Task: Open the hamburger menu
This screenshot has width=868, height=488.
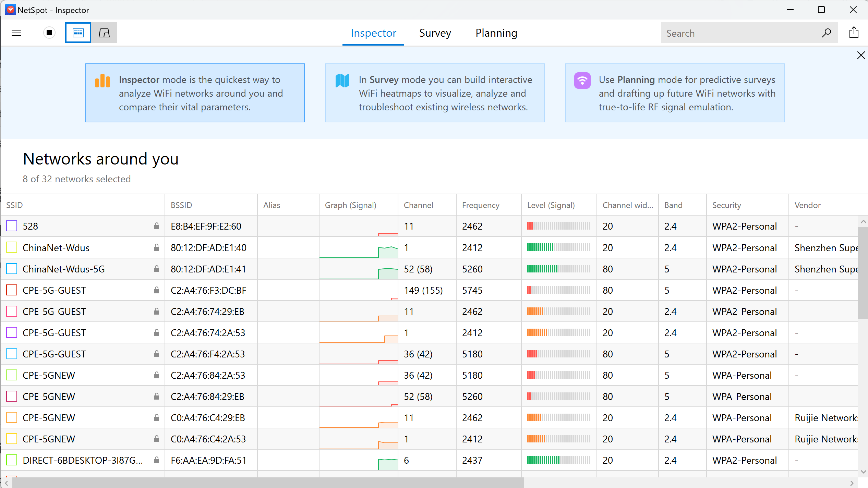Action: click(16, 33)
